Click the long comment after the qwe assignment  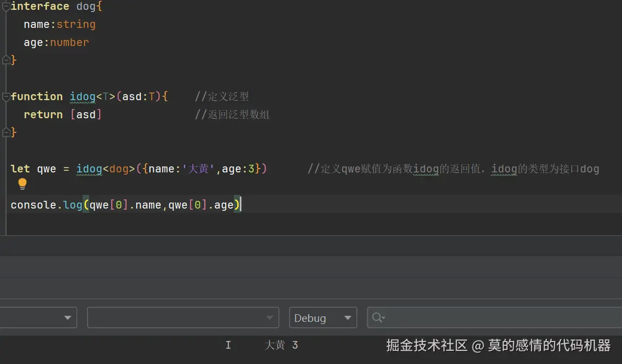tap(453, 169)
